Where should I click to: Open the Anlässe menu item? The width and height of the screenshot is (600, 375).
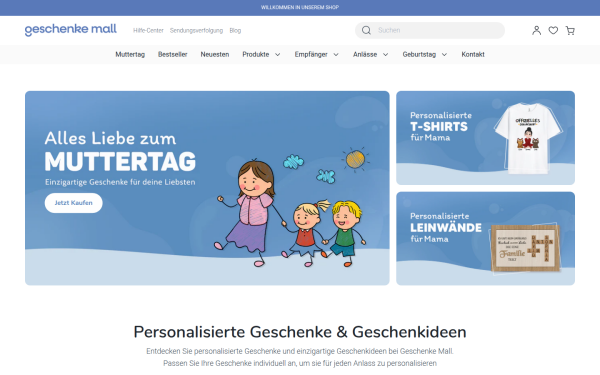point(365,54)
